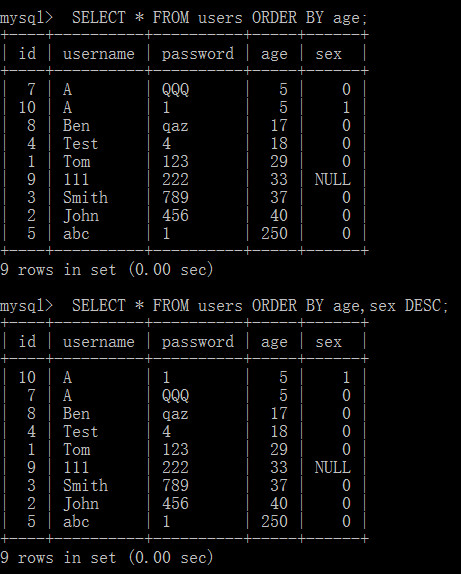Click '9 rows in set' under first table
This screenshot has height=574, width=461.
(58, 270)
